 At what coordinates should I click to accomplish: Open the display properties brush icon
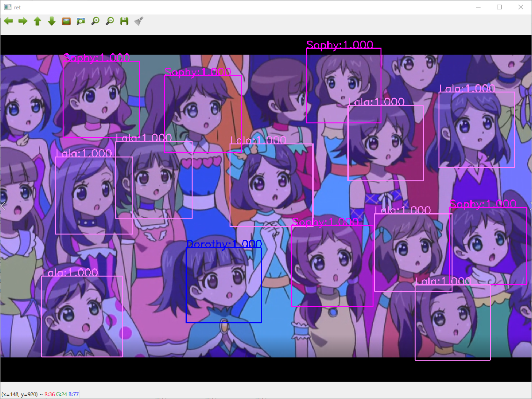tap(138, 21)
